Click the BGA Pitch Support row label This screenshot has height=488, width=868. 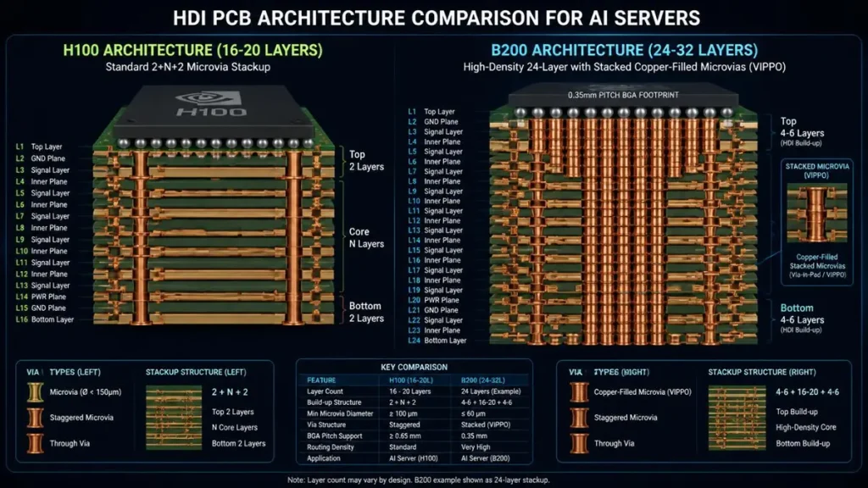pyautogui.click(x=334, y=435)
